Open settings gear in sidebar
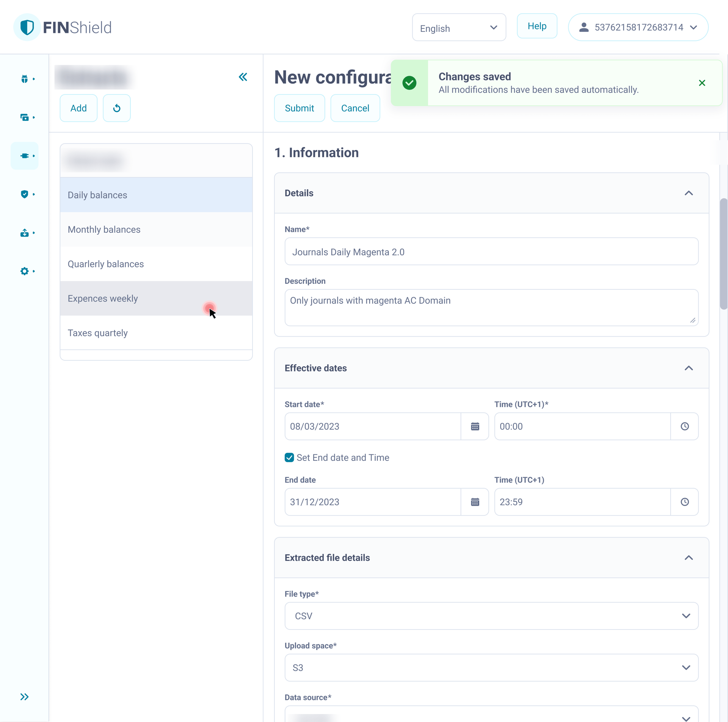This screenshot has height=722, width=728. click(25, 271)
